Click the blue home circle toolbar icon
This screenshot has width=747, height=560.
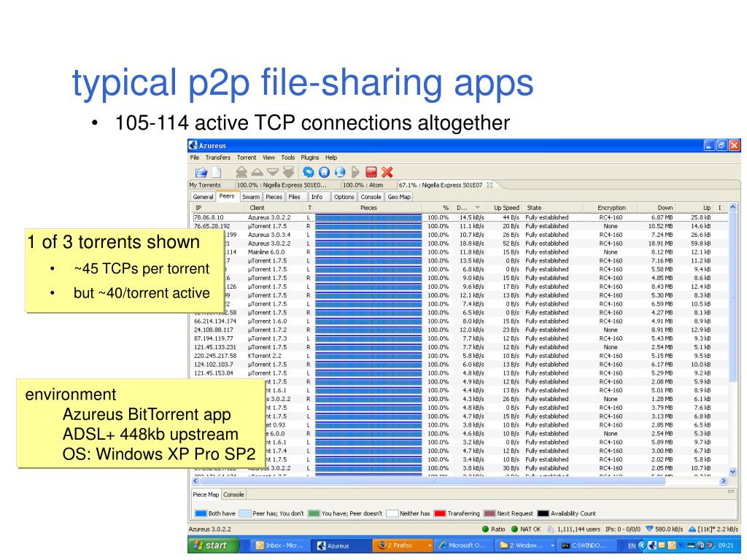pyautogui.click(x=325, y=172)
